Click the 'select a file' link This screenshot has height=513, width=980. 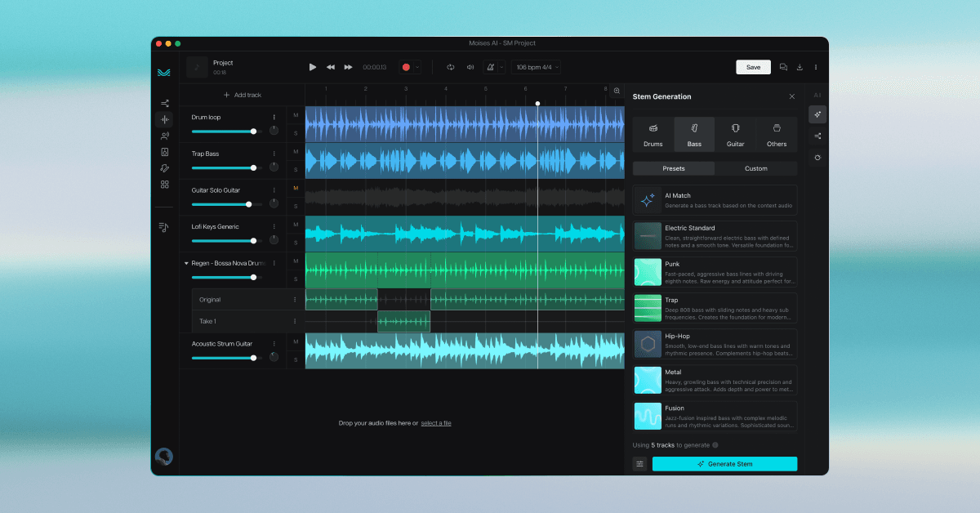tap(436, 423)
